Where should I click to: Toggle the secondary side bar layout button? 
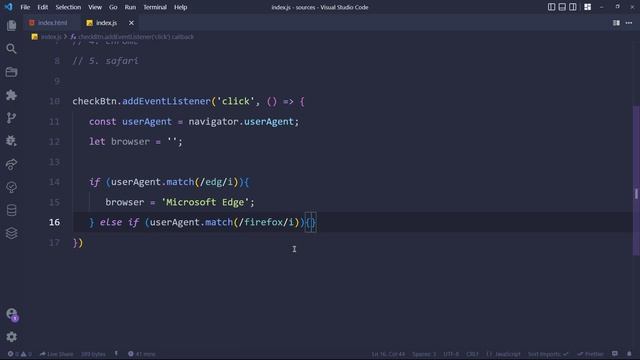point(573,7)
